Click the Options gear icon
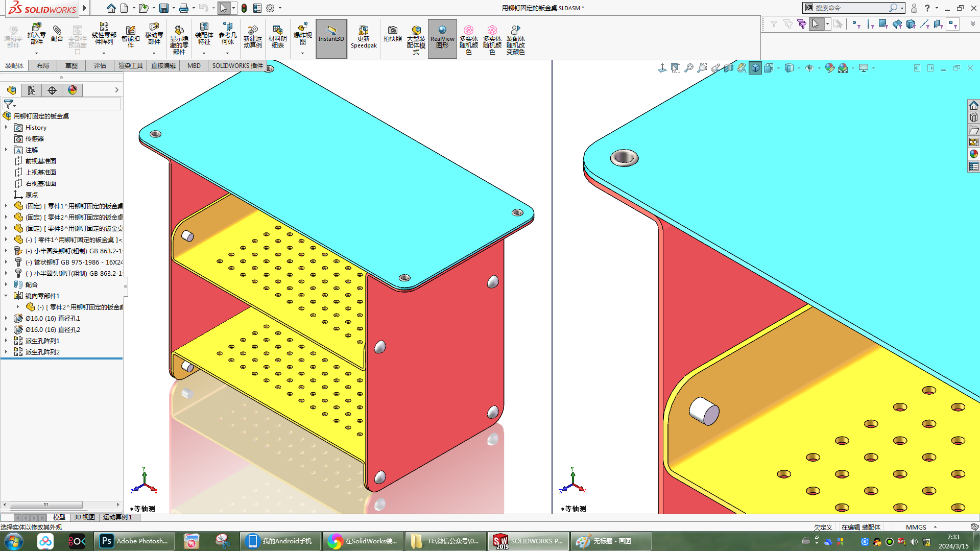 coord(270,8)
